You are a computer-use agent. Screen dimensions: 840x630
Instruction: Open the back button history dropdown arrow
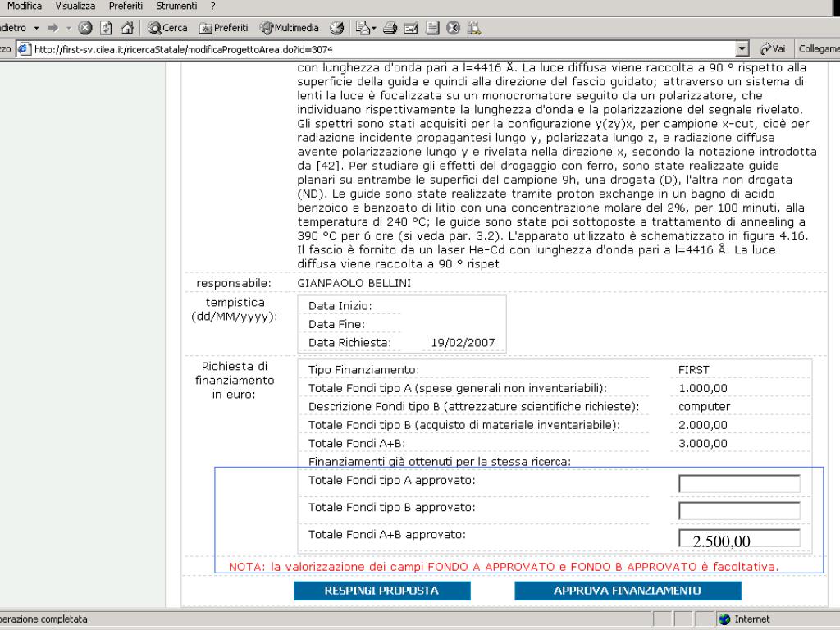click(36, 28)
